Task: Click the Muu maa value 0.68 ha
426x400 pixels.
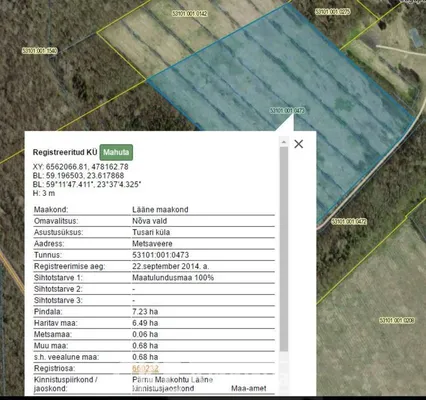Action: (x=145, y=346)
